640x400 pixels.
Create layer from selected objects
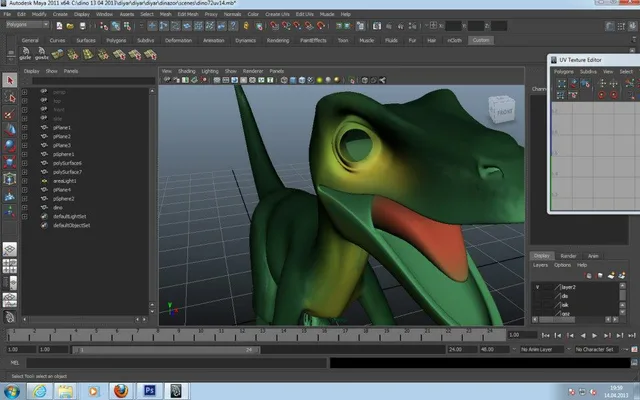(x=622, y=276)
